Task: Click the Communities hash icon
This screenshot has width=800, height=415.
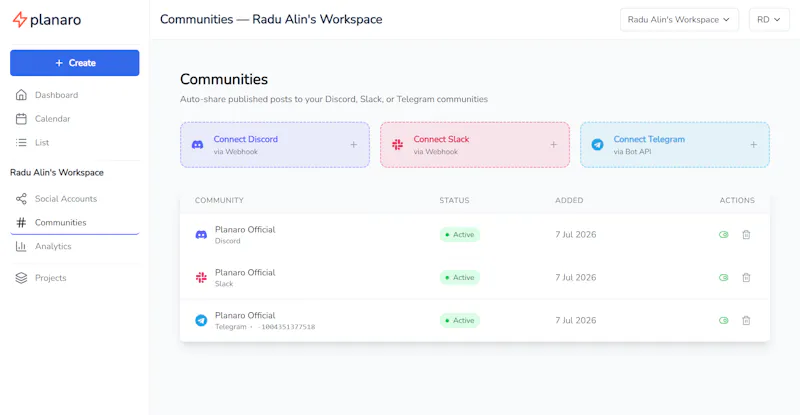Action: [x=21, y=223]
